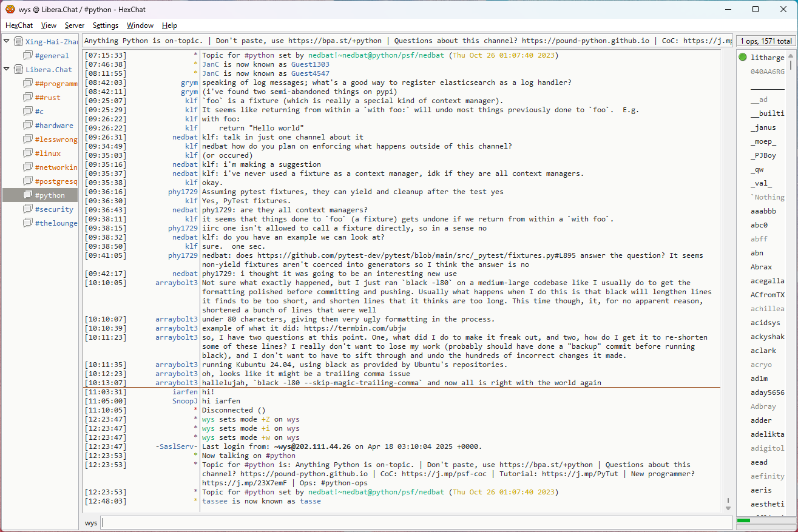Screen dimensions: 798x532
Task: Collapse the Libera.Chat server tree
Action: [x=7, y=70]
